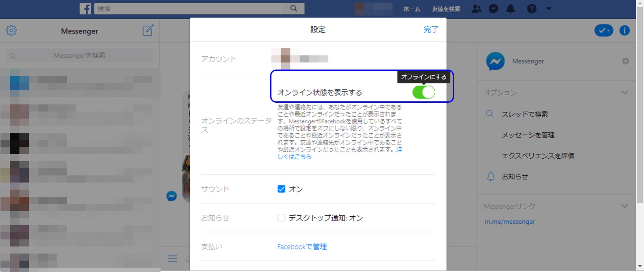This screenshot has width=644, height=272.
Task: Select スレッドで検索 option
Action: click(x=525, y=114)
